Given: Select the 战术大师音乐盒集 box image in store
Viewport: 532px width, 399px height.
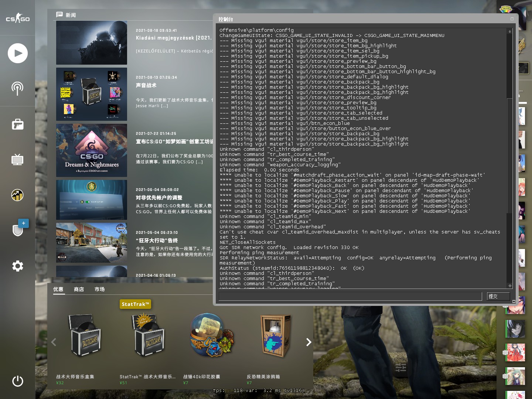Looking at the screenshot, I should pyautogui.click(x=86, y=335).
